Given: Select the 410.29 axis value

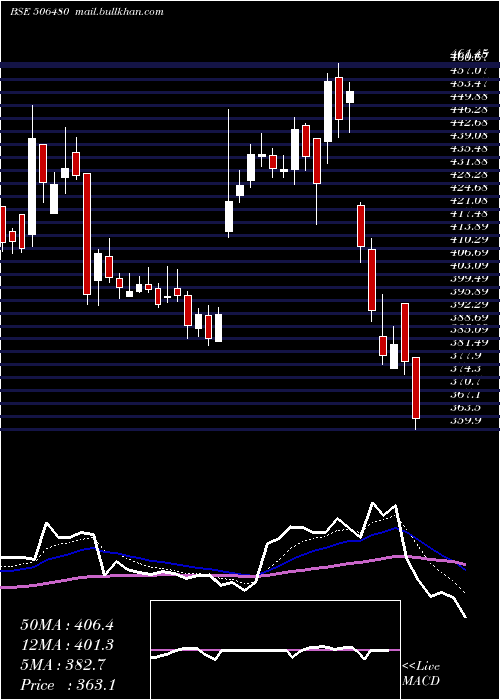Looking at the screenshot, I should 468,239.
